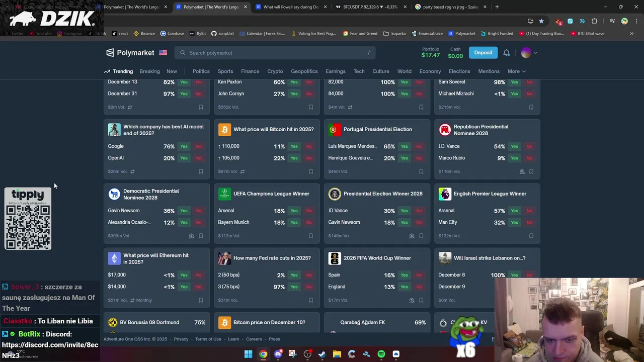644x362 pixels.
Task: Bookmark the Democratic Presidential Nominee 2028 market
Action: coord(201,236)
